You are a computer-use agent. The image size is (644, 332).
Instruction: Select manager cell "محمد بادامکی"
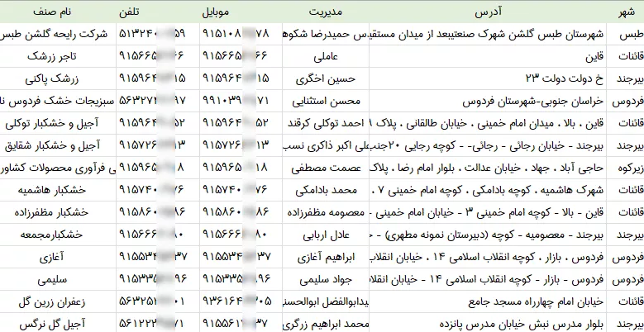click(326, 191)
